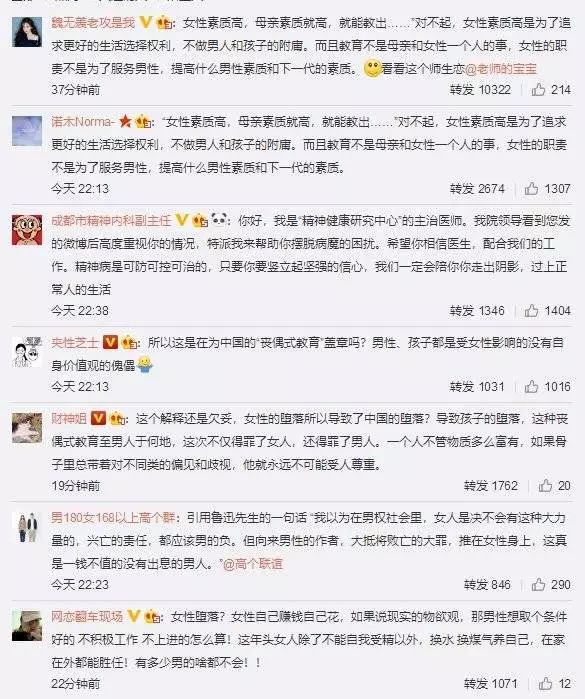The width and height of the screenshot is (585, 699).
Task: Like the comment by 魏无羡老攻是我
Action: tap(538, 90)
